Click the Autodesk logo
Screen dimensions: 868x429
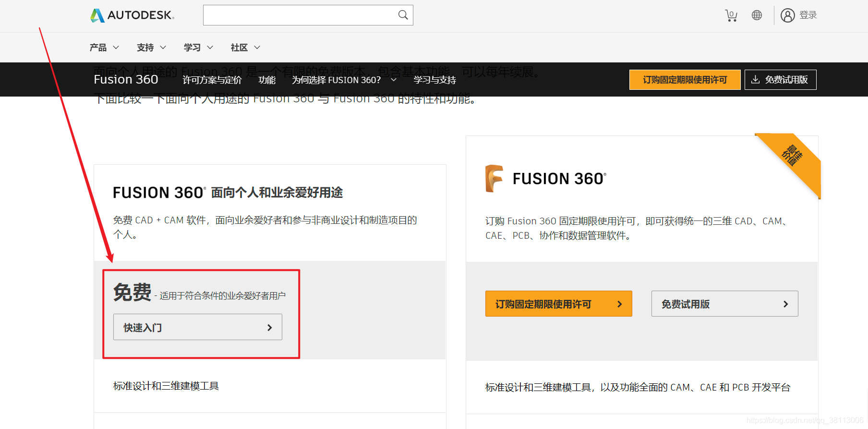[x=132, y=15]
